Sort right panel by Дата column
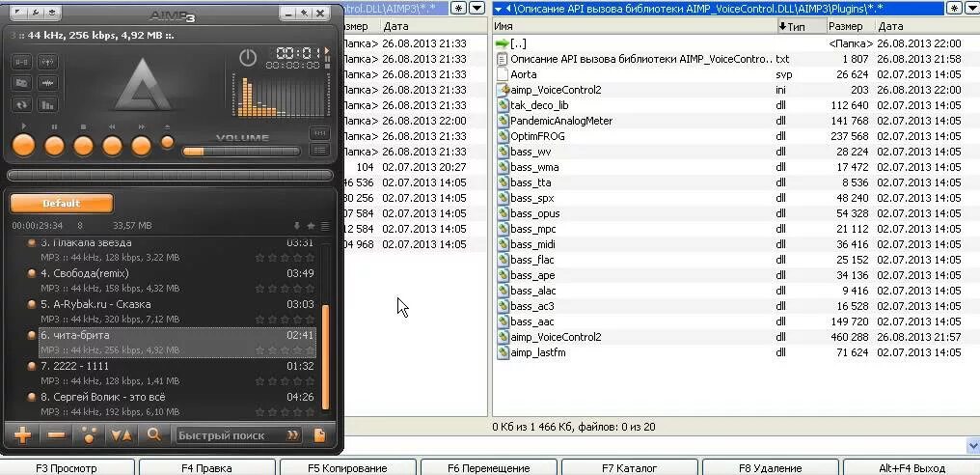Viewport: 980px width, 475px height. [x=928, y=26]
